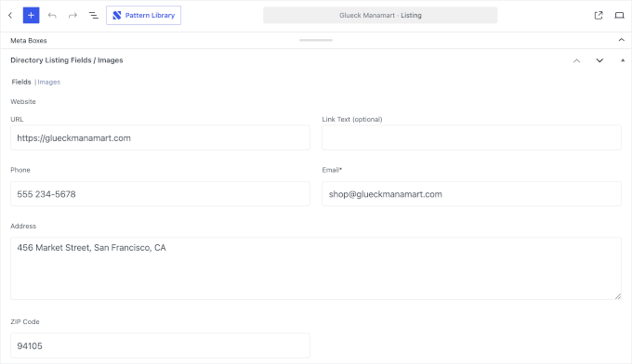
Task: Open the block inserter plus button
Action: coord(31,15)
